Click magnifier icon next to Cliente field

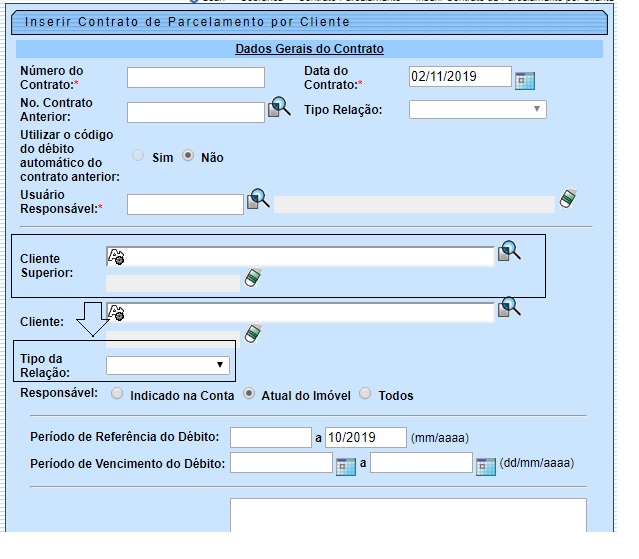point(509,307)
